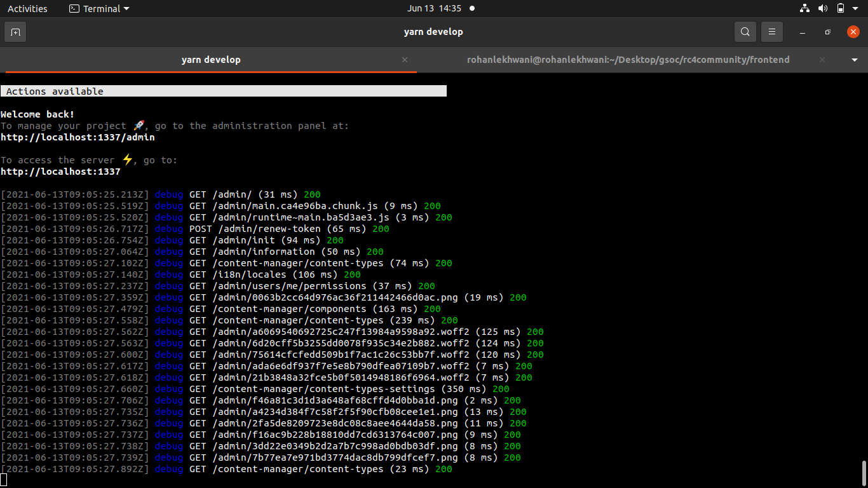
Task: Click the 7b77ea7e971bd3774dac8db799dfcef7.png line
Action: click(x=261, y=457)
